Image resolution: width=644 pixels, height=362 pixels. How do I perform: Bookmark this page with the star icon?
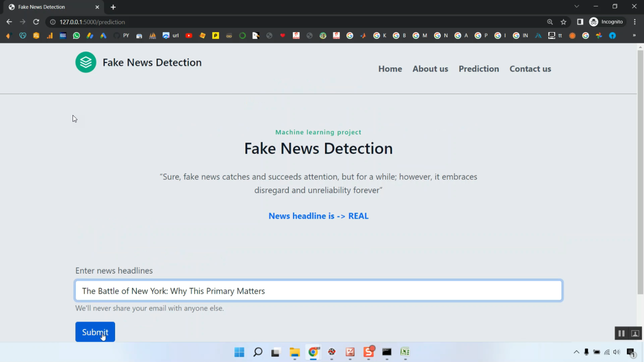pyautogui.click(x=563, y=22)
